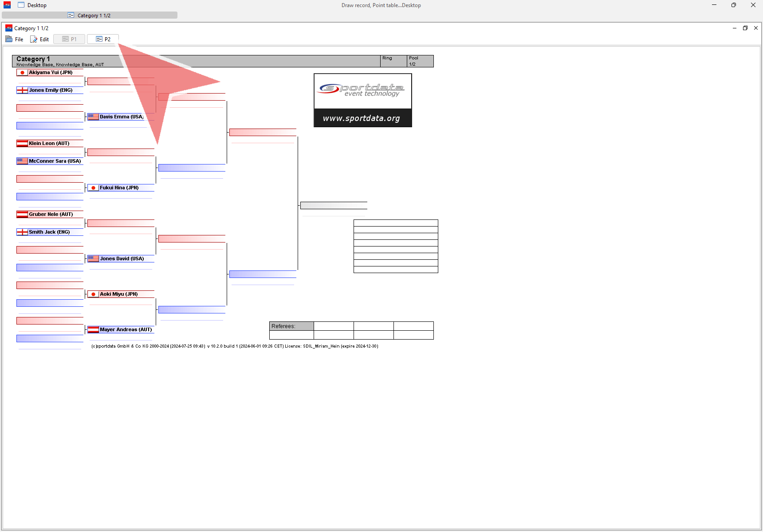Select competitor Aoki Miyu (JPN)
Screen dimensions: 763x532
[118, 294]
